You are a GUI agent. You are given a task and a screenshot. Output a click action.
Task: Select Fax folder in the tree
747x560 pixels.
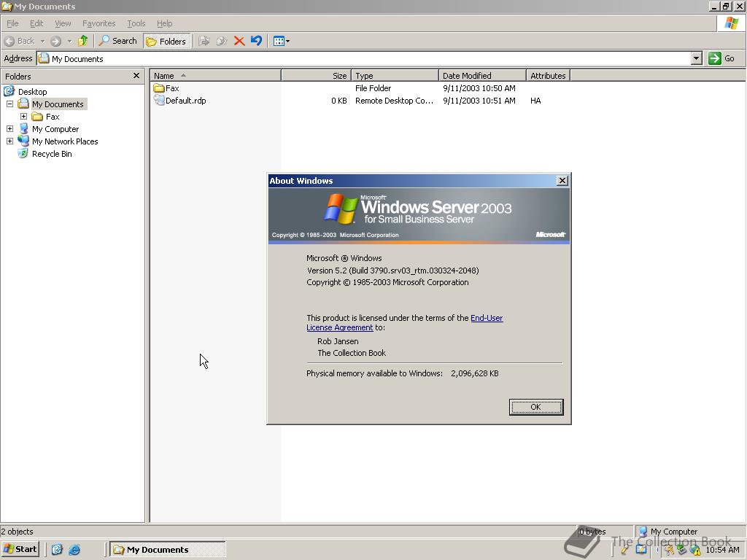(53, 117)
